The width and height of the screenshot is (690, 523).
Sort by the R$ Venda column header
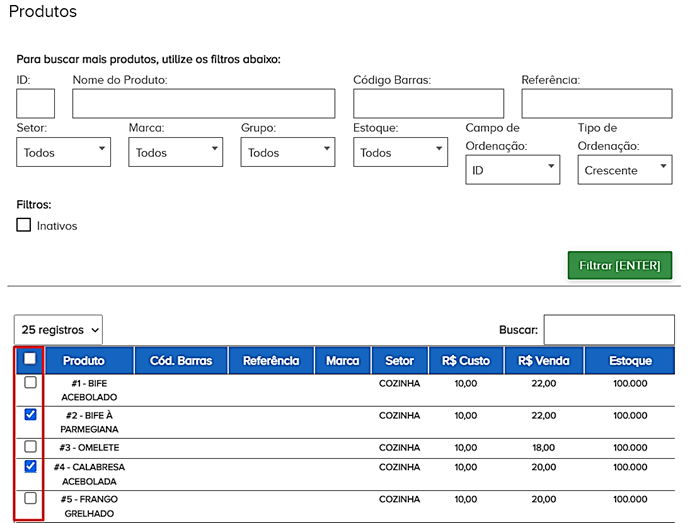[545, 361]
